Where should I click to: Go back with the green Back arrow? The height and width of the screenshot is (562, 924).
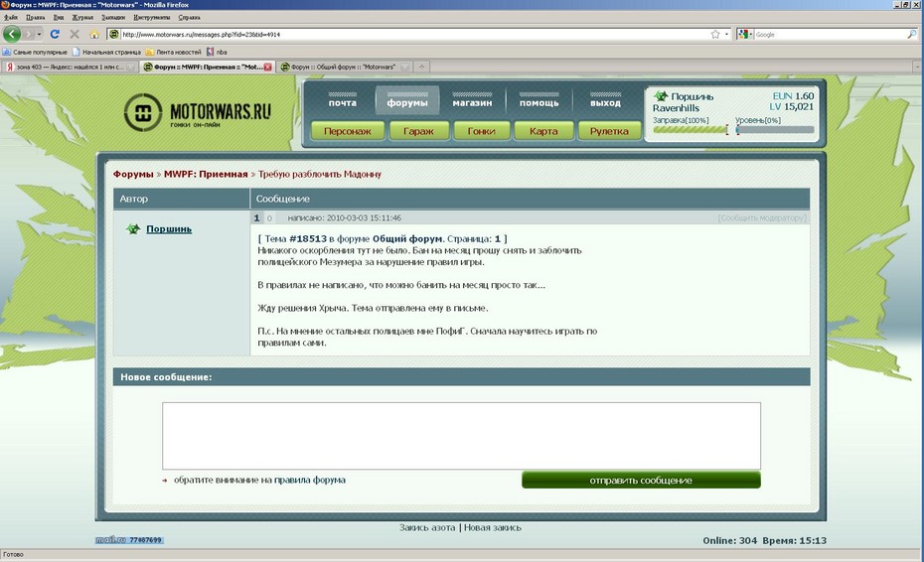[12, 34]
